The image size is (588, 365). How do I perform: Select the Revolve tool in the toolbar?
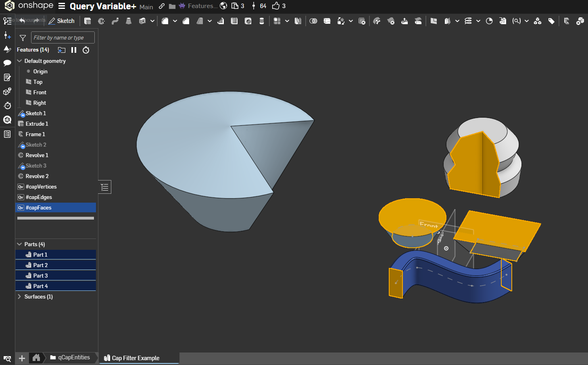pyautogui.click(x=101, y=21)
